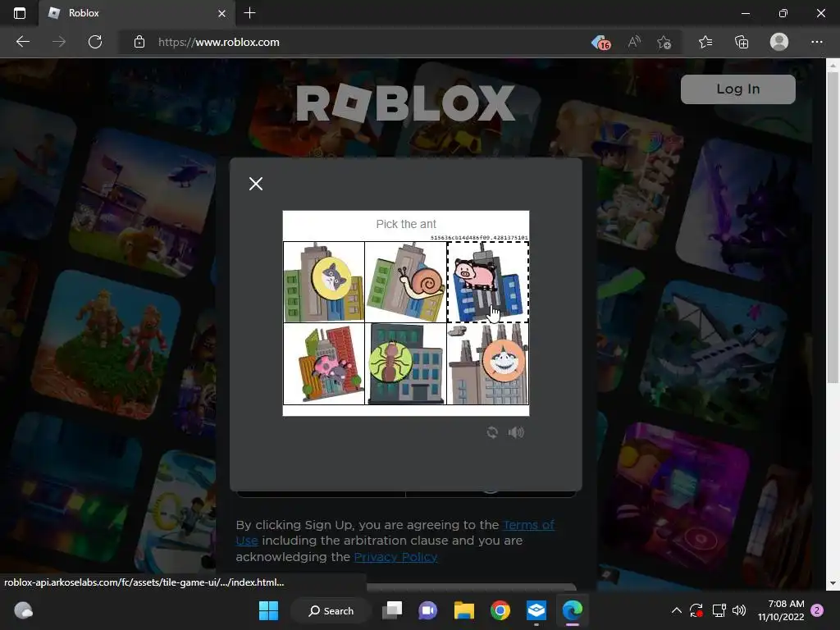Open the Favorites list icon

(705, 42)
